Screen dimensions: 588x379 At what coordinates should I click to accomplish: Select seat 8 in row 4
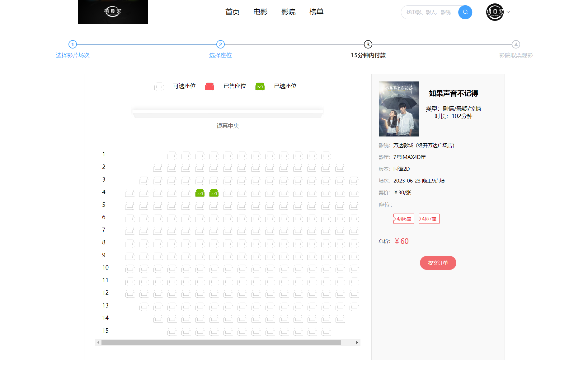point(228,193)
